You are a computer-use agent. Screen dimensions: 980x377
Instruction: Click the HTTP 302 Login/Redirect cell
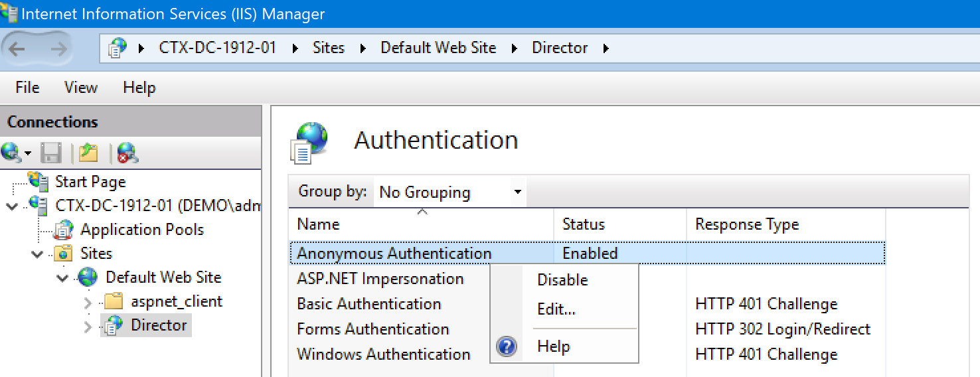[783, 329]
